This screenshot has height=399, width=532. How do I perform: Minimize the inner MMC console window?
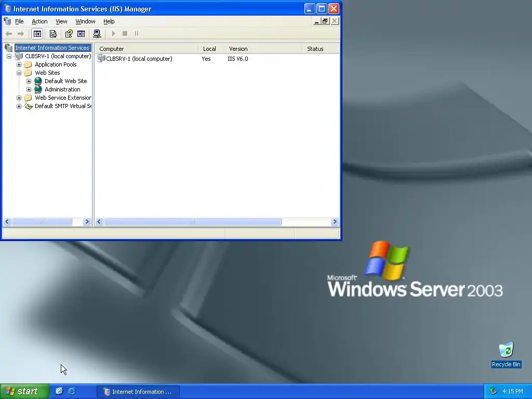tap(316, 21)
